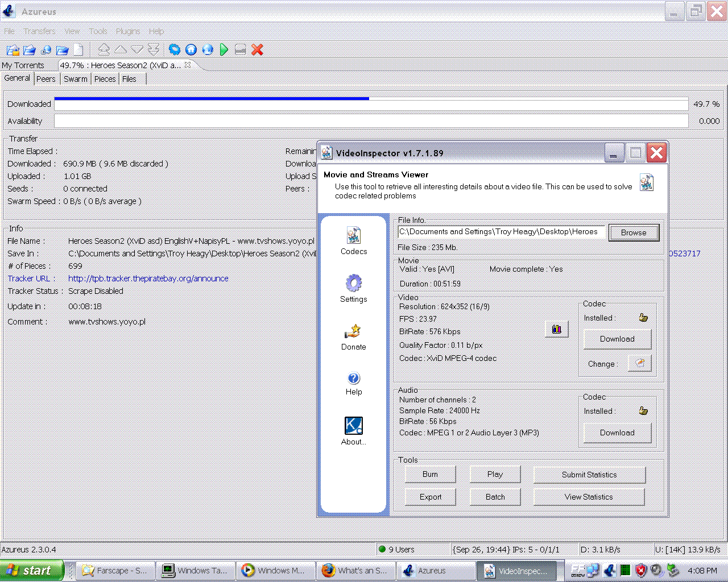Viewport: 728px width, 582px height.
Task: Click the green start torrent arrow icon
Action: 224,50
